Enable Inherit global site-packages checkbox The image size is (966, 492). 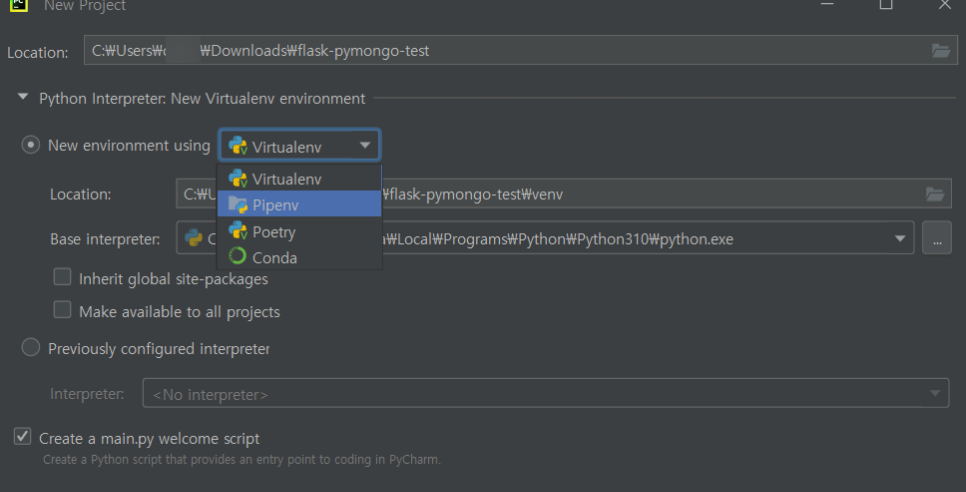[x=62, y=277]
